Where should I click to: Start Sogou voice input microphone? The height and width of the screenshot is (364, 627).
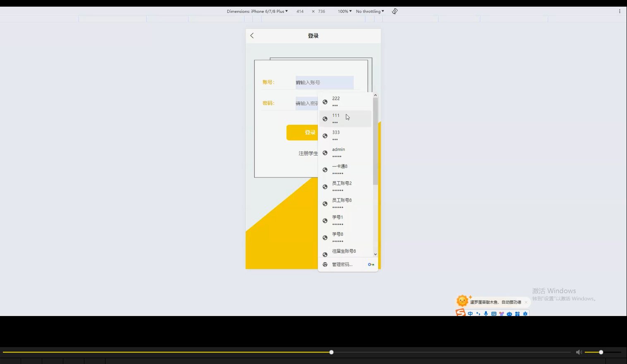486,314
